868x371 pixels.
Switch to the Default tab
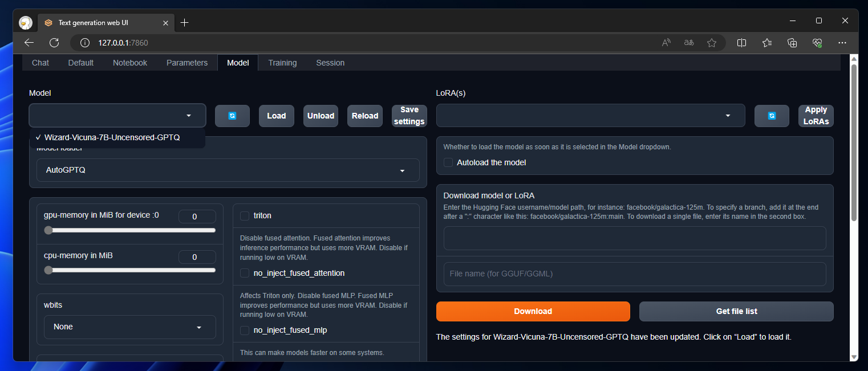point(81,63)
